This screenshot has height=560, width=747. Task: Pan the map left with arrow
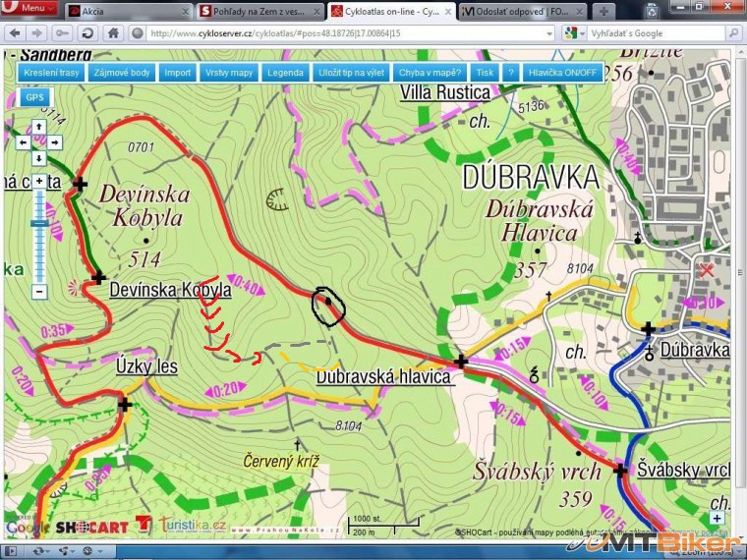click(24, 142)
